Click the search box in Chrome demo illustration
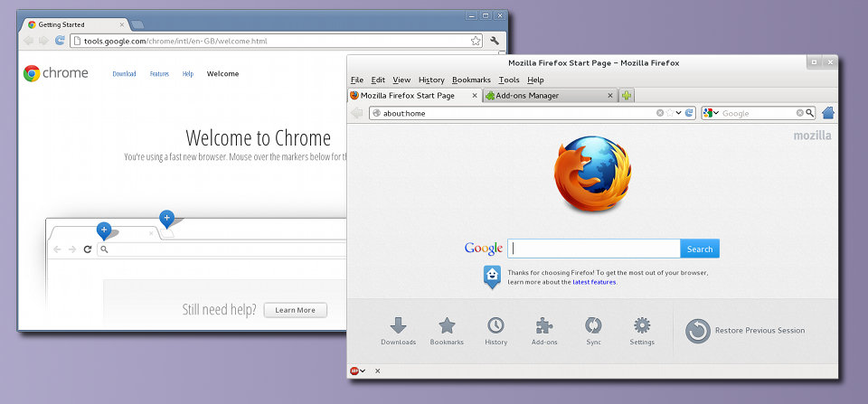868x404 pixels. 222,249
